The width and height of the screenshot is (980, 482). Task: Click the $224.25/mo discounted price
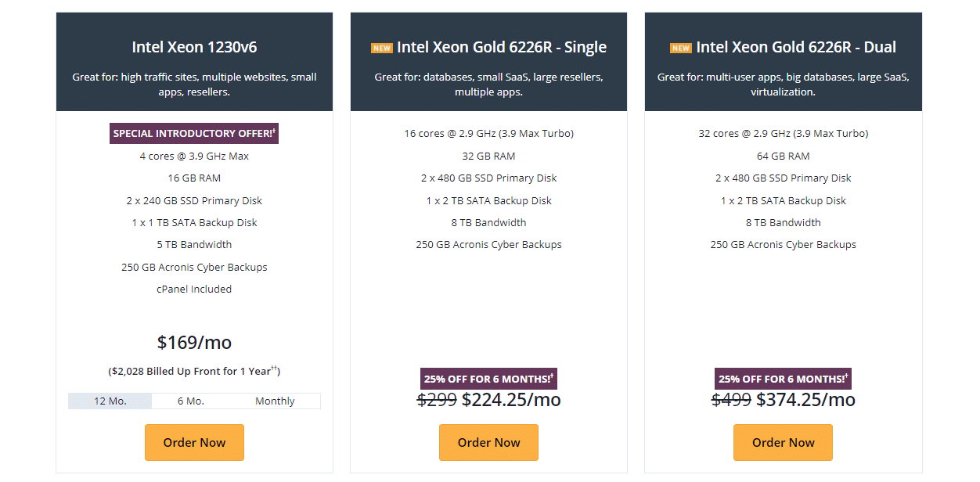511,400
